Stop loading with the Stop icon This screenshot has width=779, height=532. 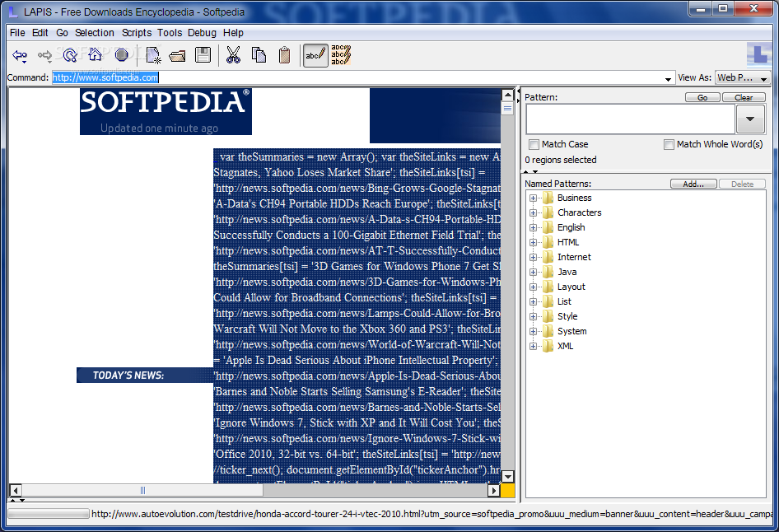tap(121, 54)
